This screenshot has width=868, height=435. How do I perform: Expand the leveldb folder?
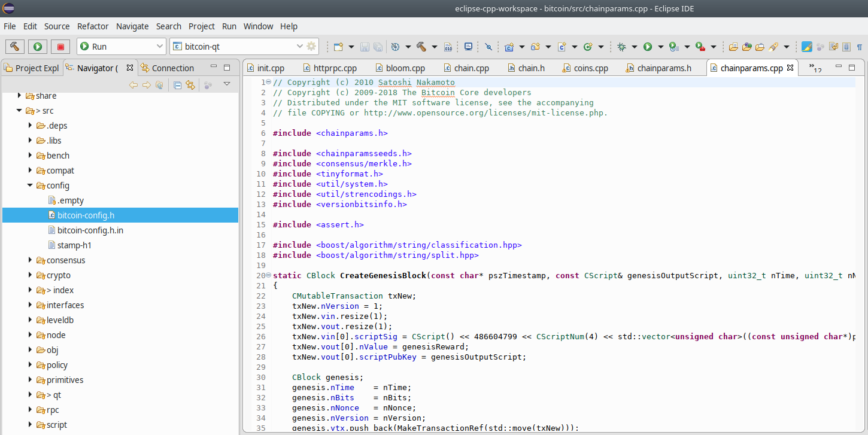(x=30, y=320)
